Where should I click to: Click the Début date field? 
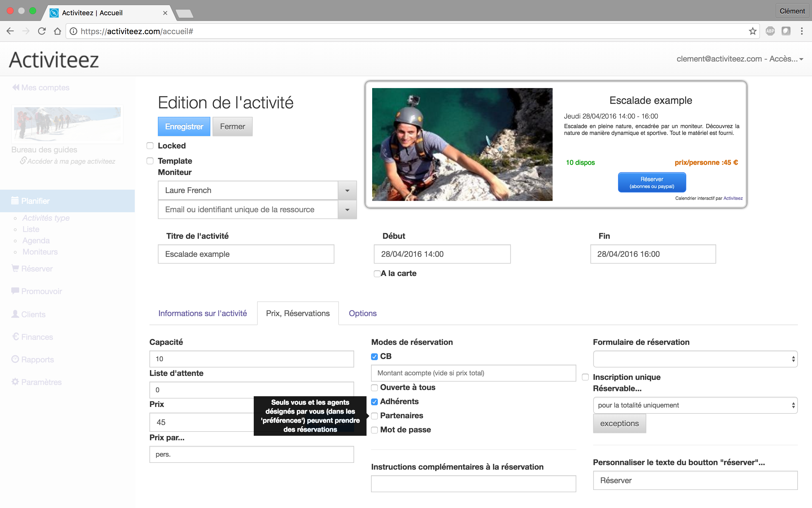click(x=442, y=254)
